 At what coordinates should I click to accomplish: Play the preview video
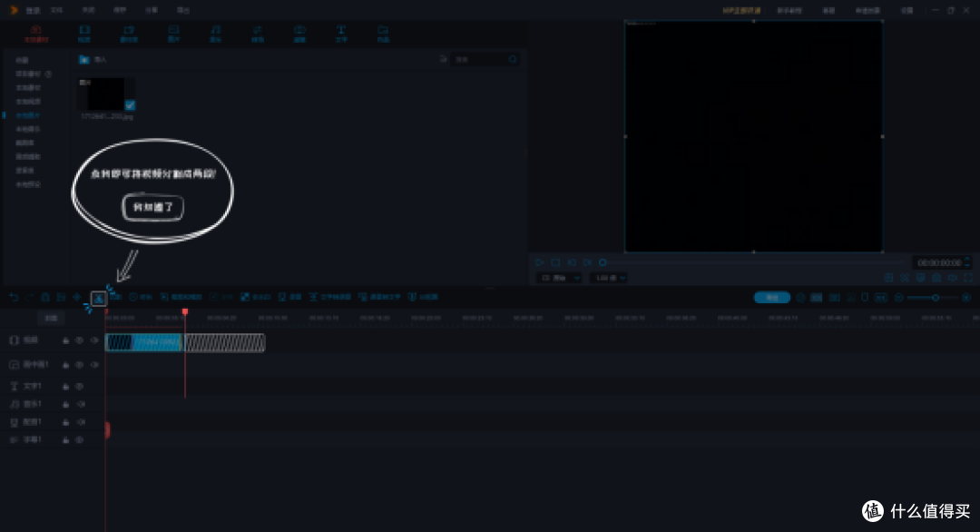pyautogui.click(x=539, y=262)
